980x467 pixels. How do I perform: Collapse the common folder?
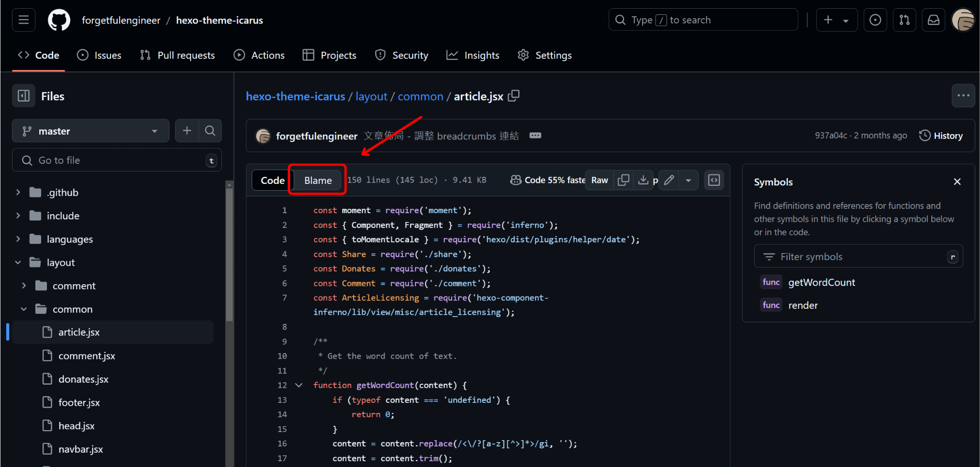click(x=24, y=309)
